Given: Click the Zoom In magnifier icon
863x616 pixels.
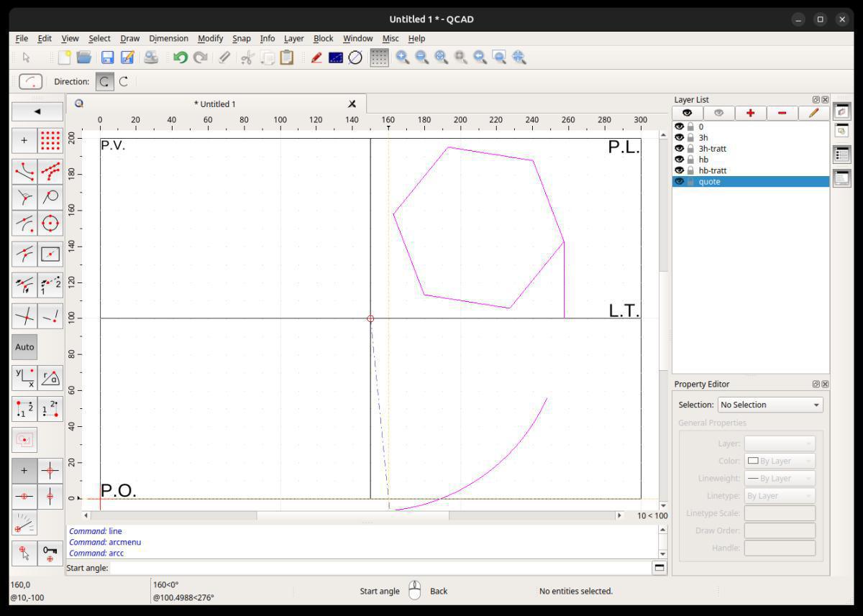Looking at the screenshot, I should coord(403,58).
